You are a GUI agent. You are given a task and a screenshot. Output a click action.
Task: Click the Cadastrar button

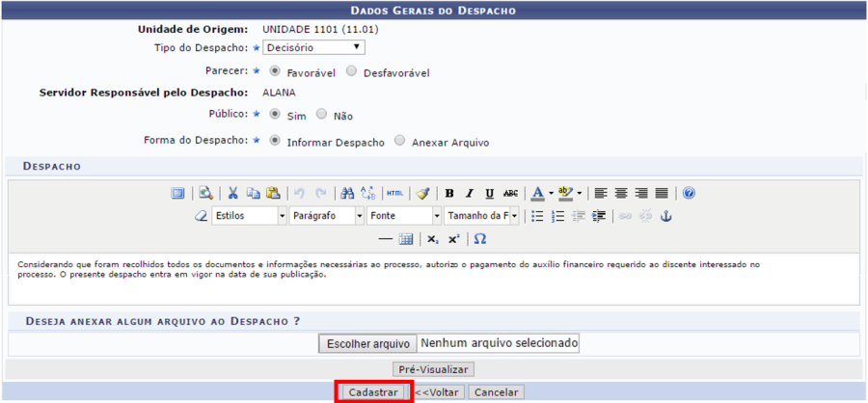point(373,392)
